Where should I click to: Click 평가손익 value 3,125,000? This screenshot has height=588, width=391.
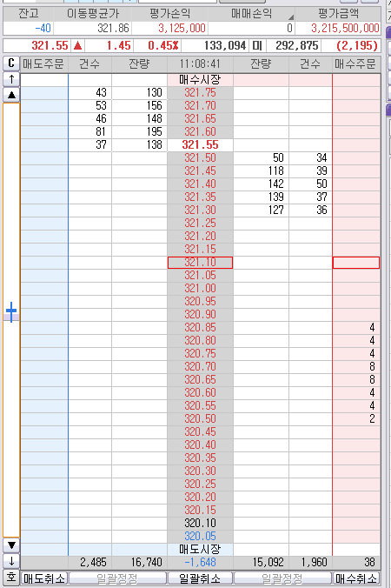(x=169, y=28)
